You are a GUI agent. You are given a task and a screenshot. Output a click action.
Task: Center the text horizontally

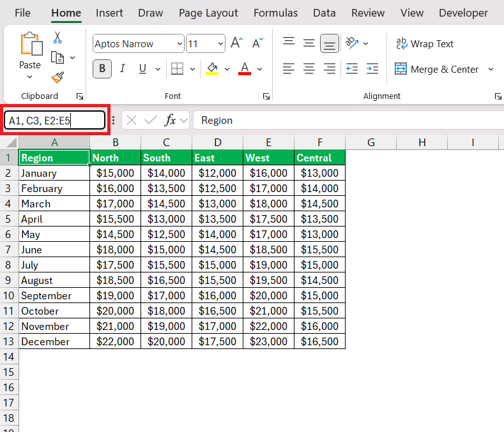(309, 69)
